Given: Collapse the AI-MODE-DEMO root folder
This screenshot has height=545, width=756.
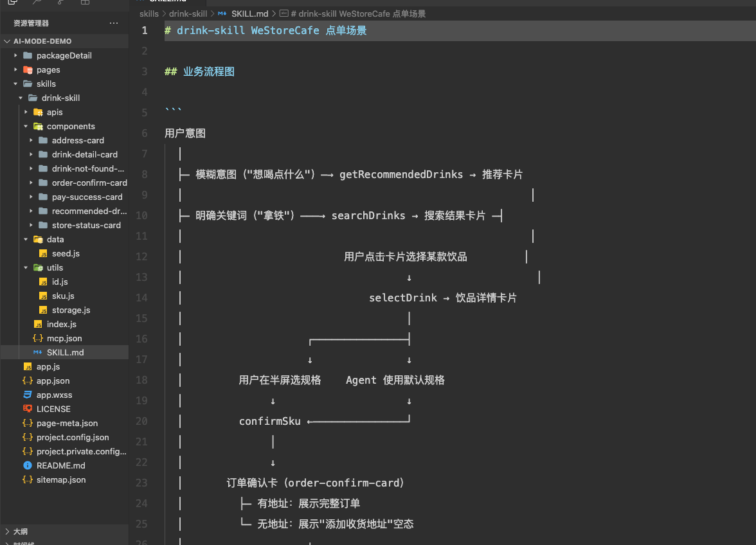Looking at the screenshot, I should click(7, 41).
